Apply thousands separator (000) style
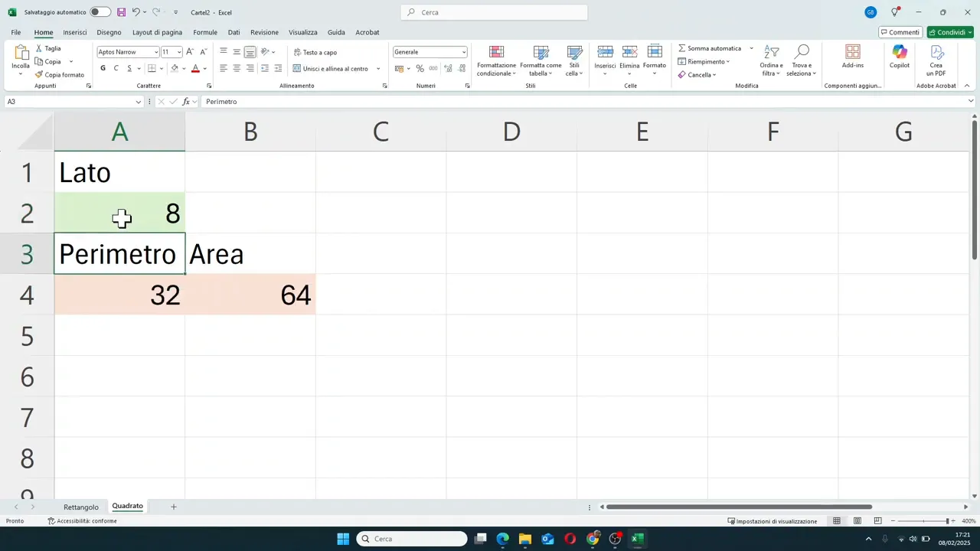 pyautogui.click(x=433, y=68)
